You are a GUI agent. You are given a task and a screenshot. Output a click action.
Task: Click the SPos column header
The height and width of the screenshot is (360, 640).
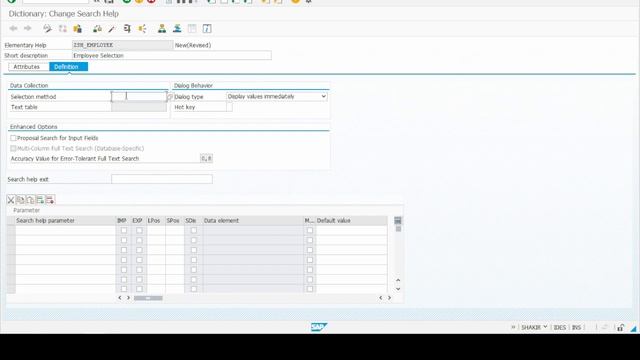tap(175, 221)
